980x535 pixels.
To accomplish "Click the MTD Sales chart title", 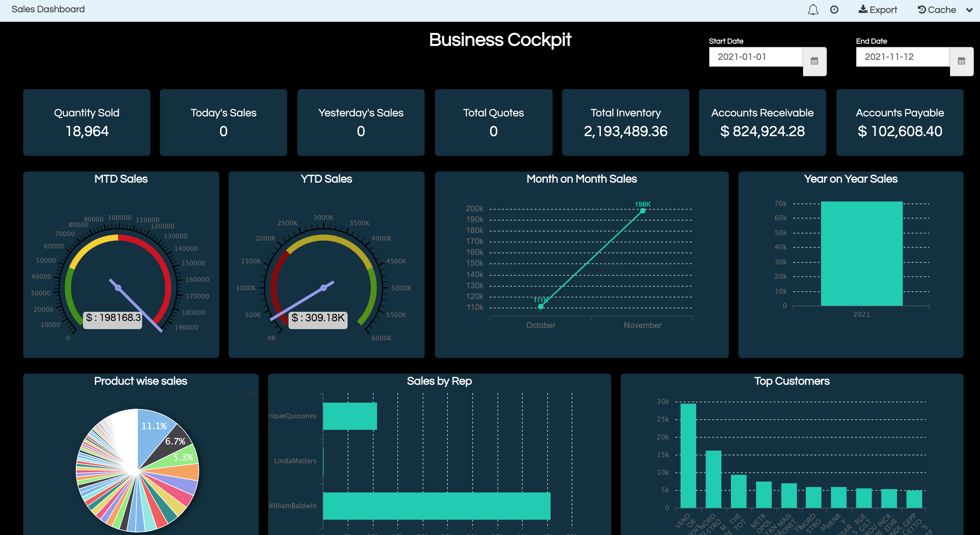I will tap(121, 179).
